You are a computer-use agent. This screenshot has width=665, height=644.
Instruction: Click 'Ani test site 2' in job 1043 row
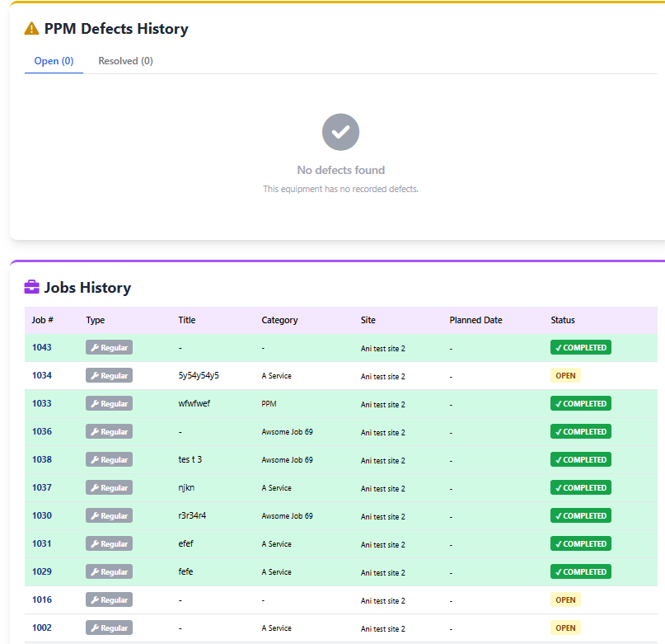click(x=383, y=349)
